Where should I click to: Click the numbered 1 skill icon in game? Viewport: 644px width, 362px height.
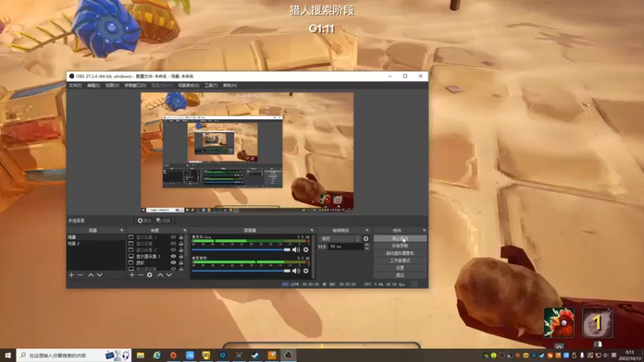tap(597, 323)
